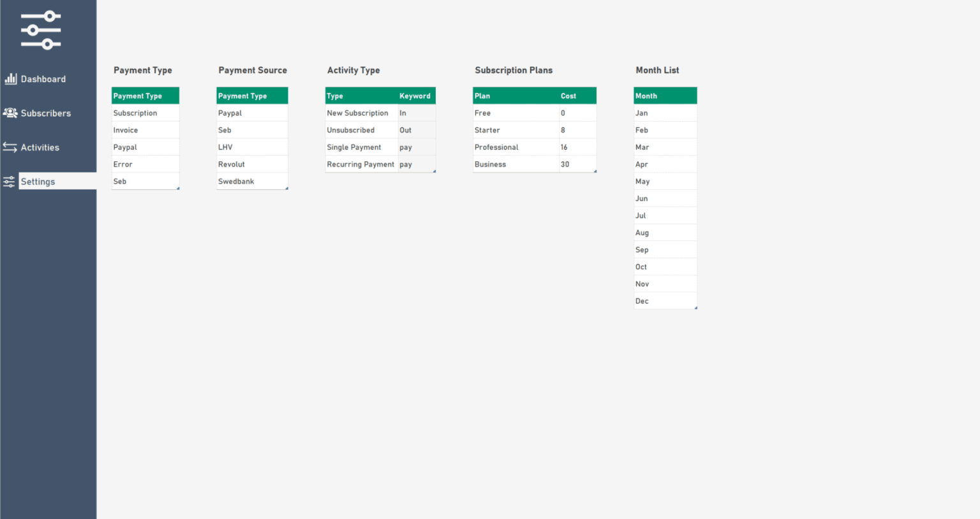The width and height of the screenshot is (980, 519).
Task: Open the Dashboard via its bar chart icon
Action: click(x=11, y=78)
